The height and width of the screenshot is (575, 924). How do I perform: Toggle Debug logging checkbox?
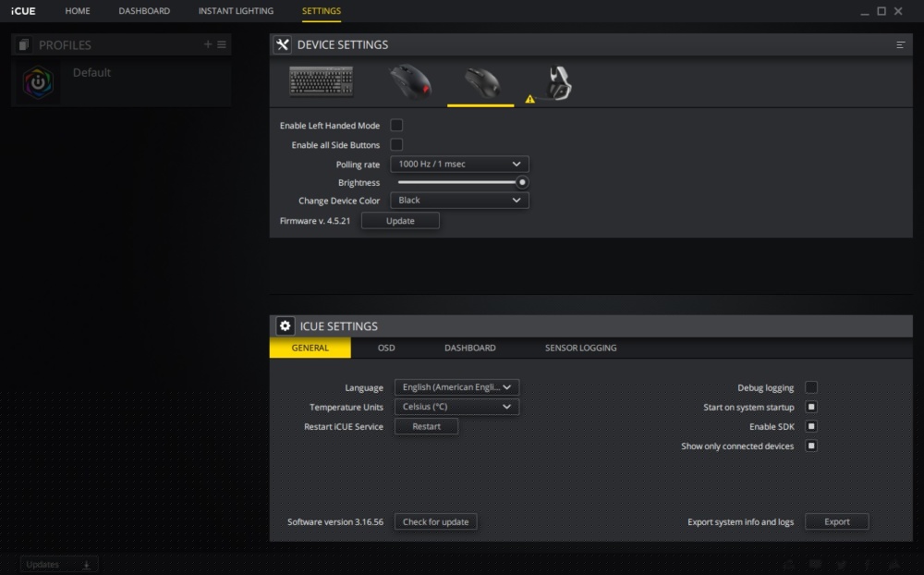(x=811, y=387)
